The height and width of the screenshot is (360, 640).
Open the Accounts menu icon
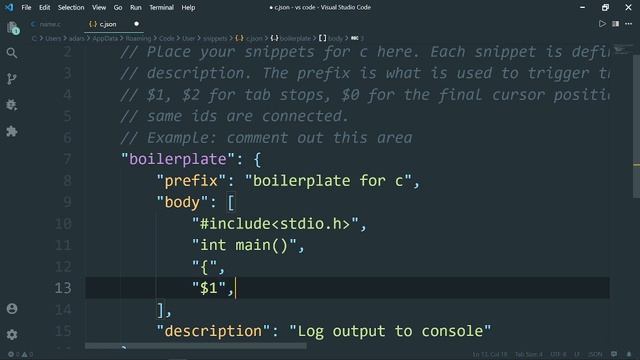click(12, 309)
